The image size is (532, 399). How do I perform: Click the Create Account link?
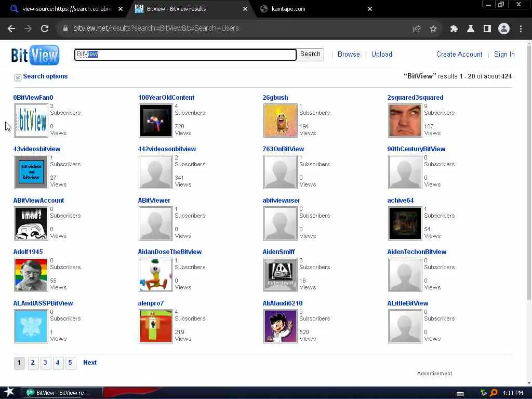(x=459, y=54)
